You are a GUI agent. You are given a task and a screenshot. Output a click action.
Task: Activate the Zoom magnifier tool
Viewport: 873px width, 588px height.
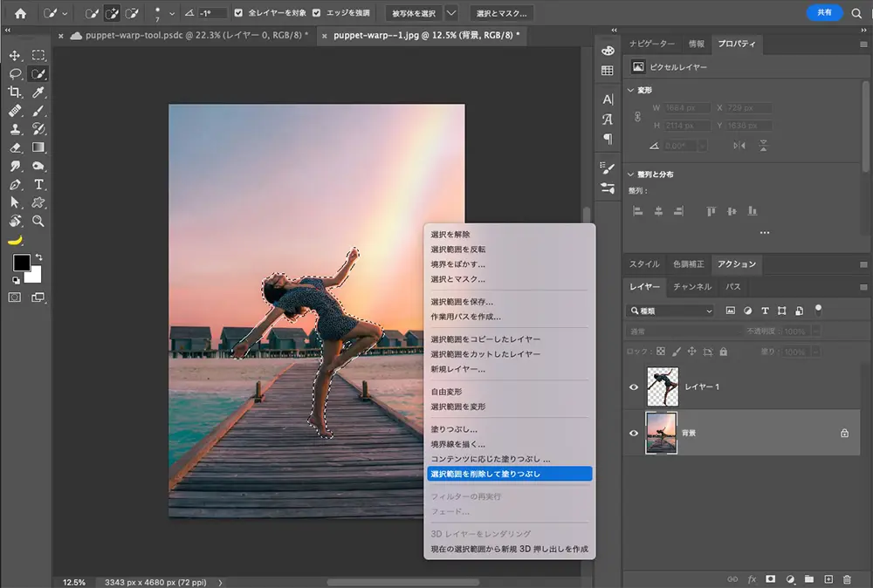tap(38, 221)
